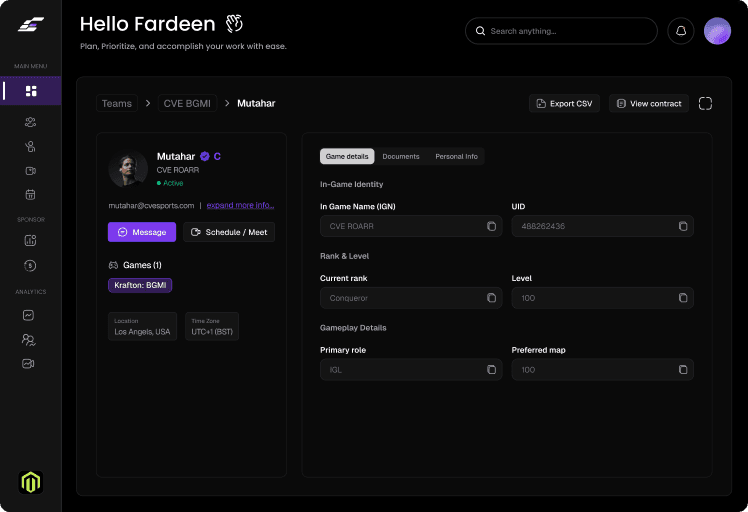Viewport: 748px width, 512px height.
Task: Open the sponsor report chart icon
Action: tap(30, 240)
